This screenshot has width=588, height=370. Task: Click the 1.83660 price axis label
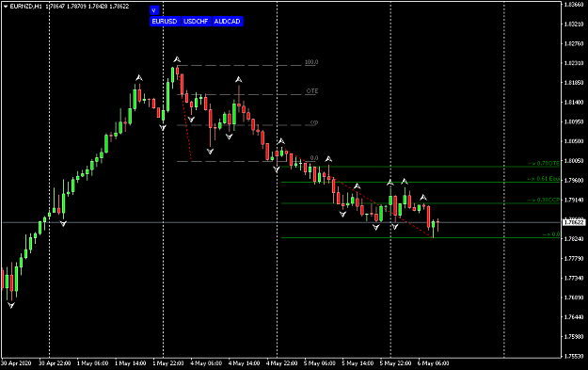pos(574,5)
